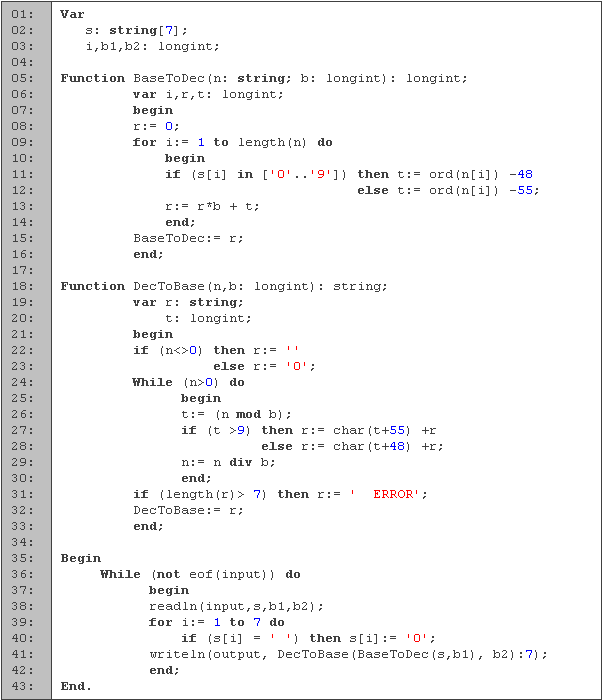Click 'Begin' keyword on line 35
The height and width of the screenshot is (700, 602).
[81, 558]
